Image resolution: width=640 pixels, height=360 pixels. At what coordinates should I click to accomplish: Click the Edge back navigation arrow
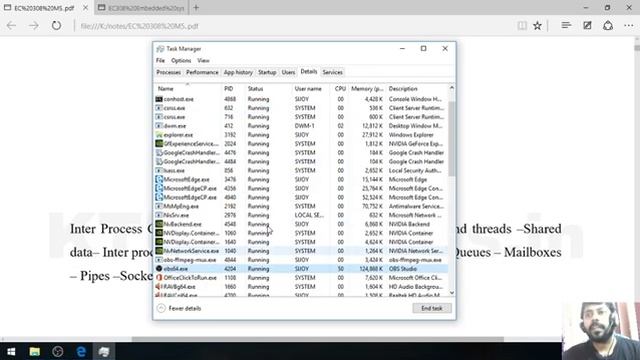11,26
